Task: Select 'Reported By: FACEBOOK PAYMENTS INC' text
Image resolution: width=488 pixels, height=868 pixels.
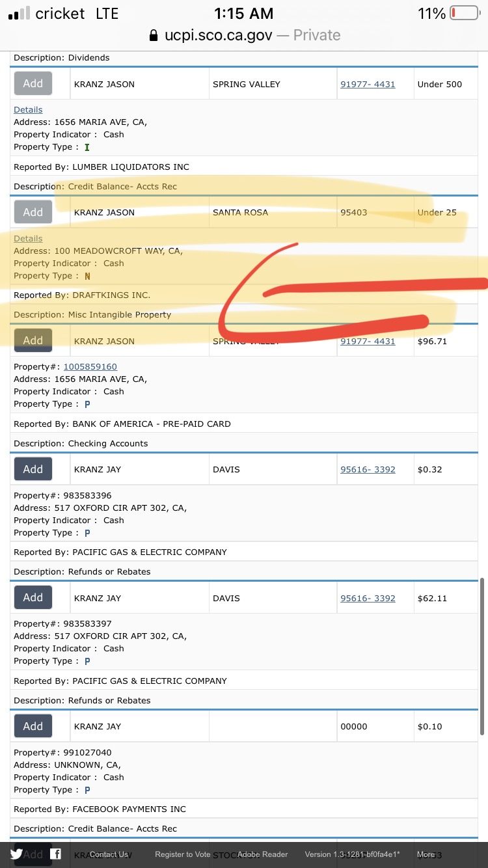Action: point(100,809)
